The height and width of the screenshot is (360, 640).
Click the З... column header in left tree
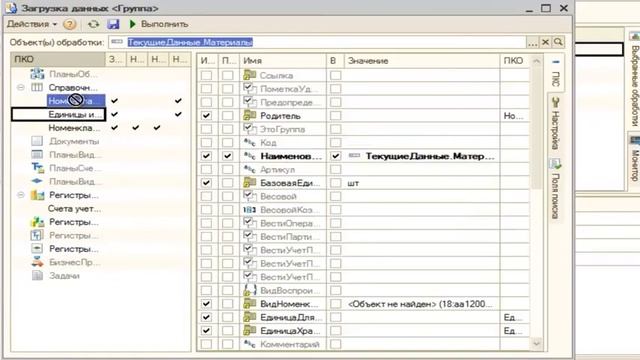point(116,60)
